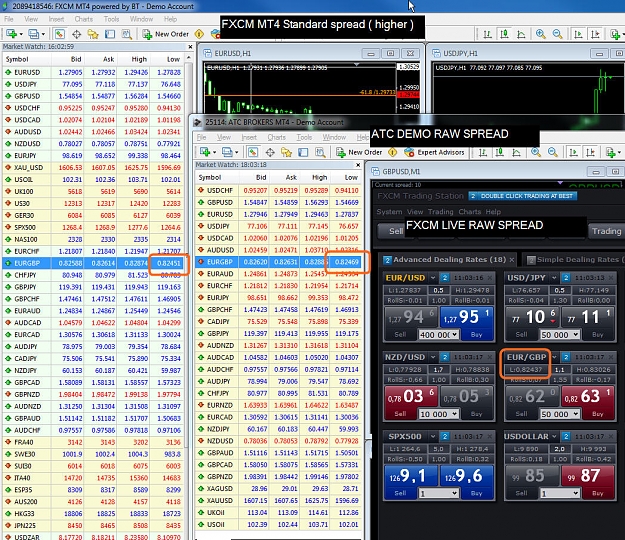Open Profiles icon in FXCM MT4 toolbar
625x540 pixels.
[33, 34]
